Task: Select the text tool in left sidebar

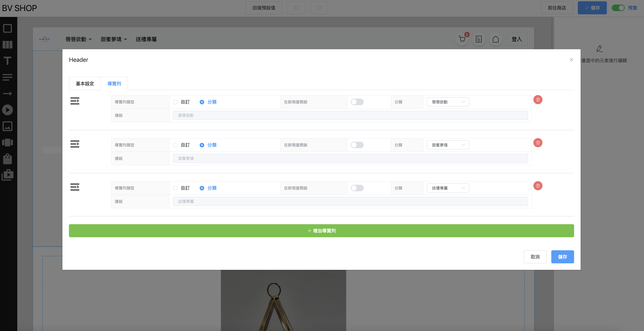Action: pyautogui.click(x=7, y=61)
